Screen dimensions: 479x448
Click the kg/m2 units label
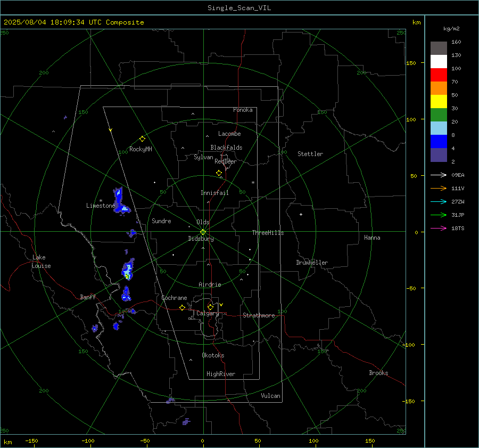[451, 29]
